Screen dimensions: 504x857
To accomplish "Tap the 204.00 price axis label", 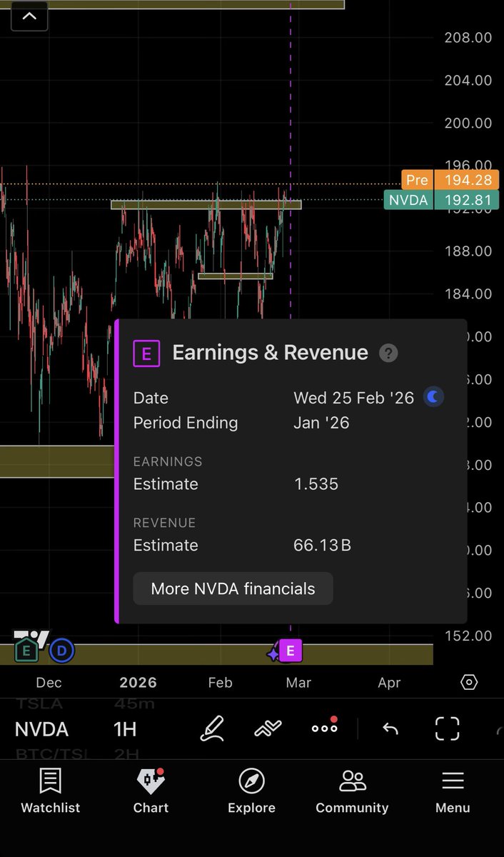I will (x=468, y=80).
